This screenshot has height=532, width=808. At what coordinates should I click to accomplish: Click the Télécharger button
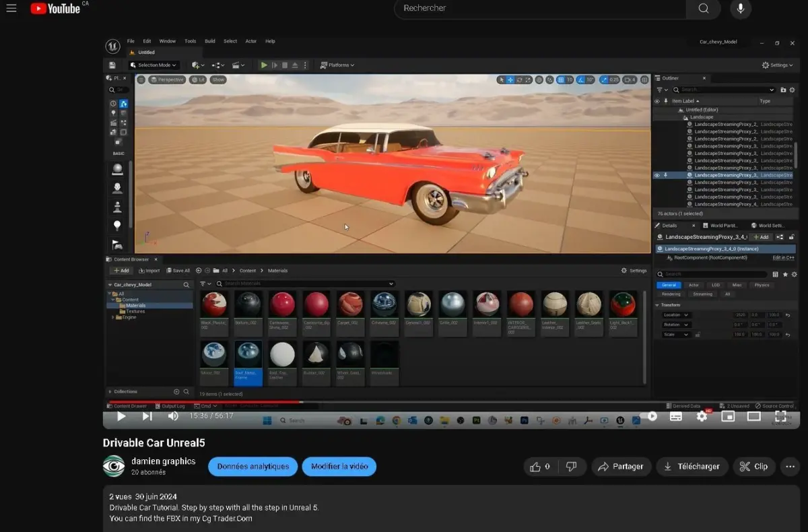pyautogui.click(x=691, y=466)
